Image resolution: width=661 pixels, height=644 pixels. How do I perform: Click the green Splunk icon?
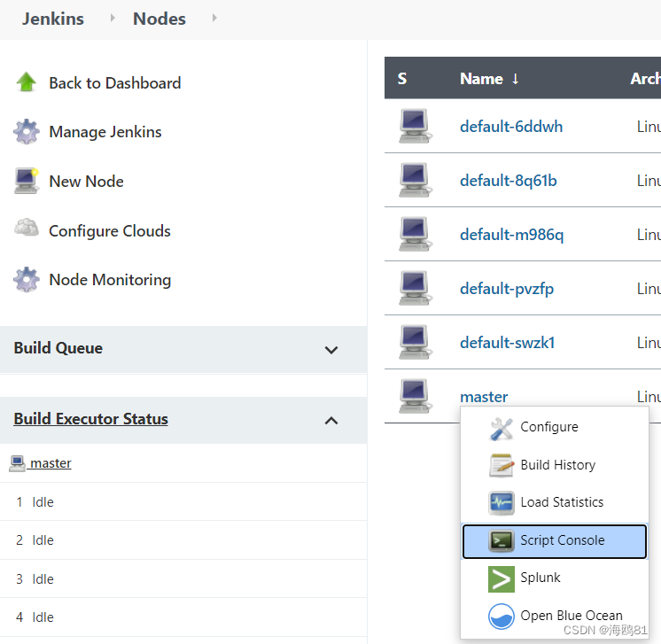502,579
